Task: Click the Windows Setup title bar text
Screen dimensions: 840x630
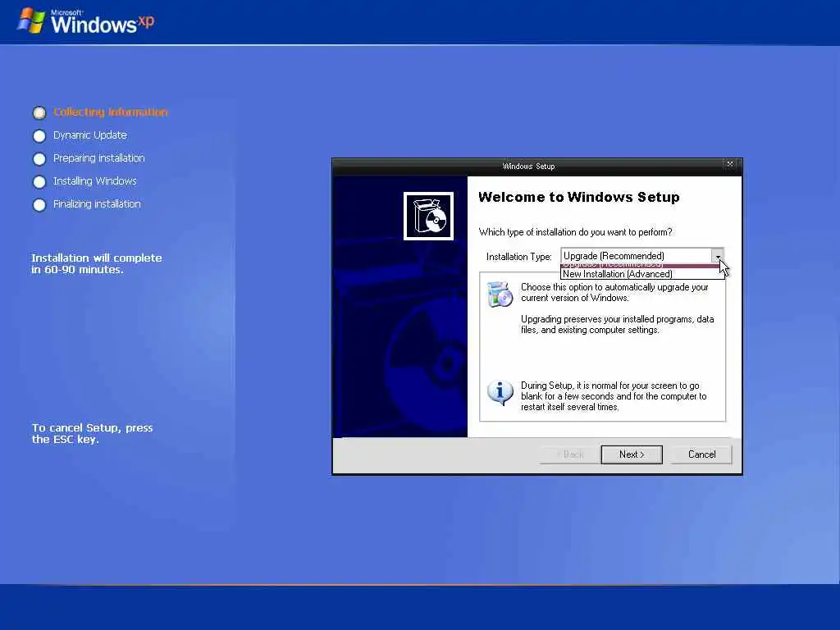Action: pyautogui.click(x=529, y=166)
